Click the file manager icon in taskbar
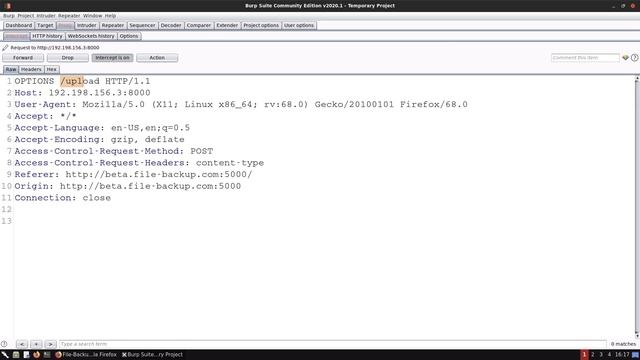This screenshot has height=360, width=640. click(16, 355)
